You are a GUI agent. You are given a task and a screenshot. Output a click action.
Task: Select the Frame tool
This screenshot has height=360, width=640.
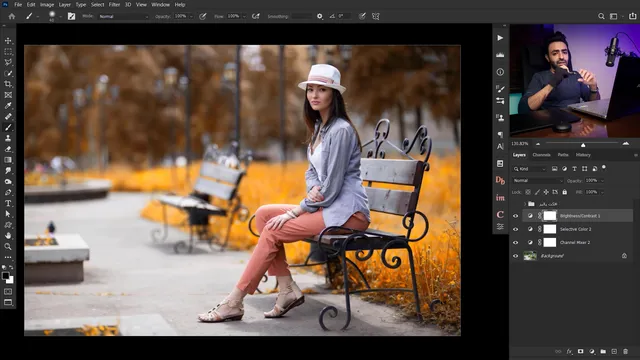[8, 95]
